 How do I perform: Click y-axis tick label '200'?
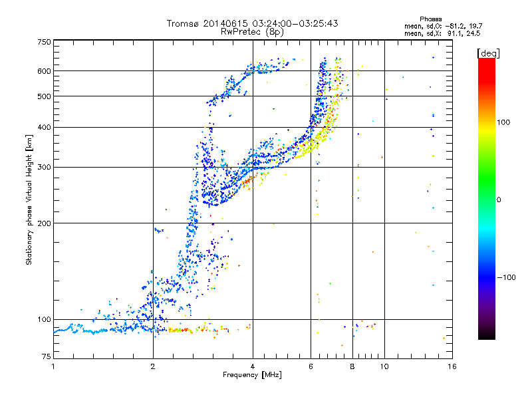click(x=45, y=223)
